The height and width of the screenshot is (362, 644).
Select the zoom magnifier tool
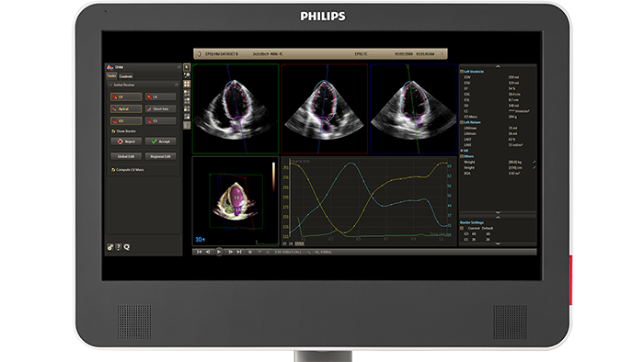click(x=187, y=75)
